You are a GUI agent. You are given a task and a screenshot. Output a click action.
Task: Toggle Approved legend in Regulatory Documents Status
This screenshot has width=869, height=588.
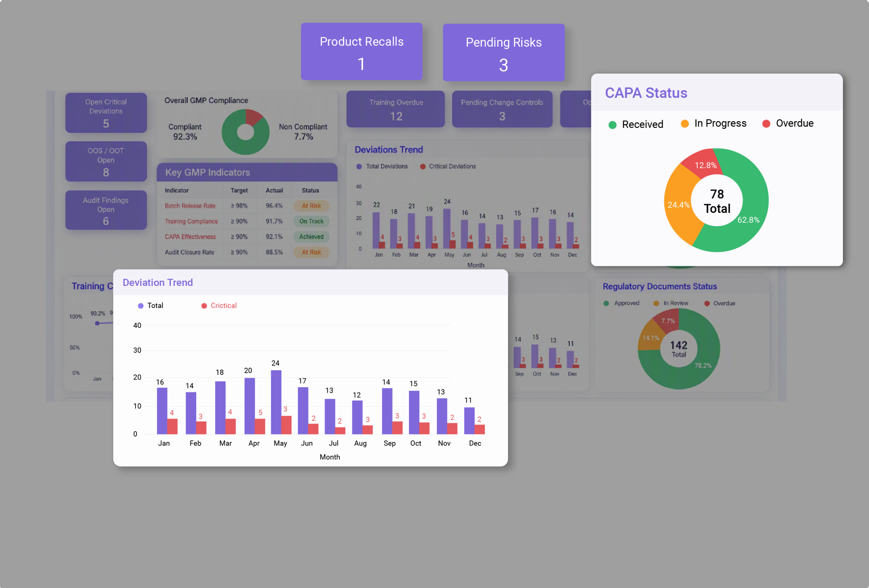(622, 303)
